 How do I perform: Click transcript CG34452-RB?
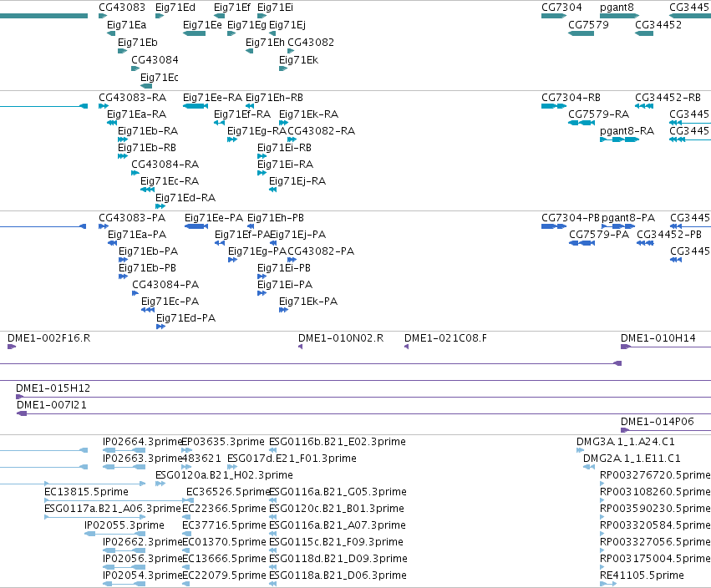(668, 98)
